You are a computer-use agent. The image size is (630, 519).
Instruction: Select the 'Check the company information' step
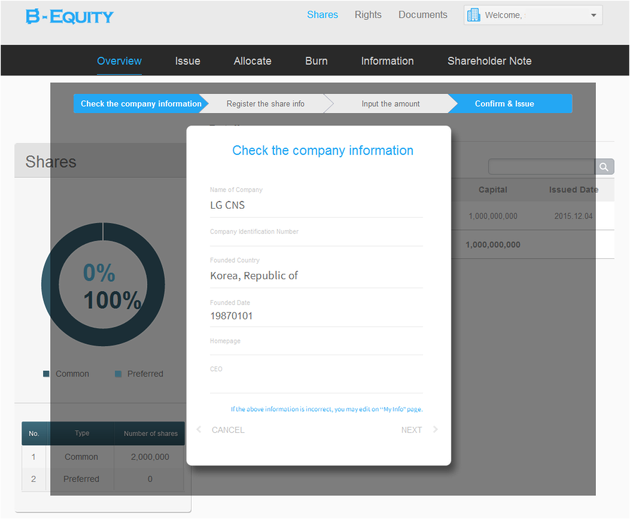click(x=141, y=104)
